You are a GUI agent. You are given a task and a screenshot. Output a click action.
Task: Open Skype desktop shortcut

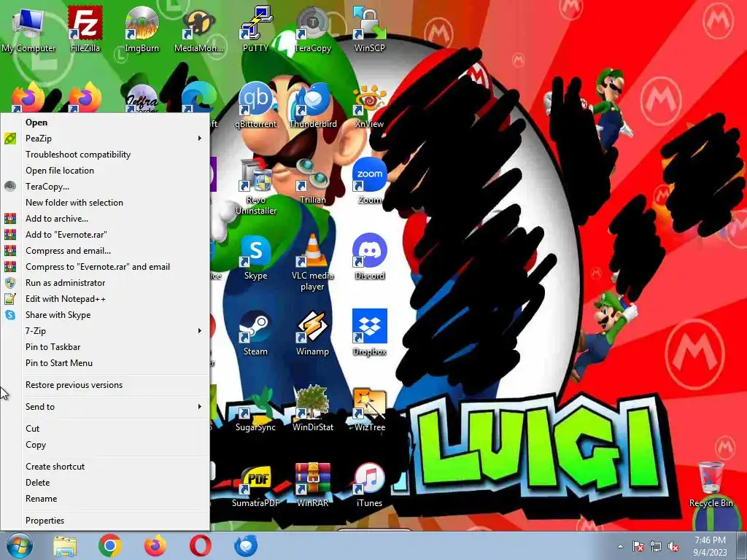[256, 257]
